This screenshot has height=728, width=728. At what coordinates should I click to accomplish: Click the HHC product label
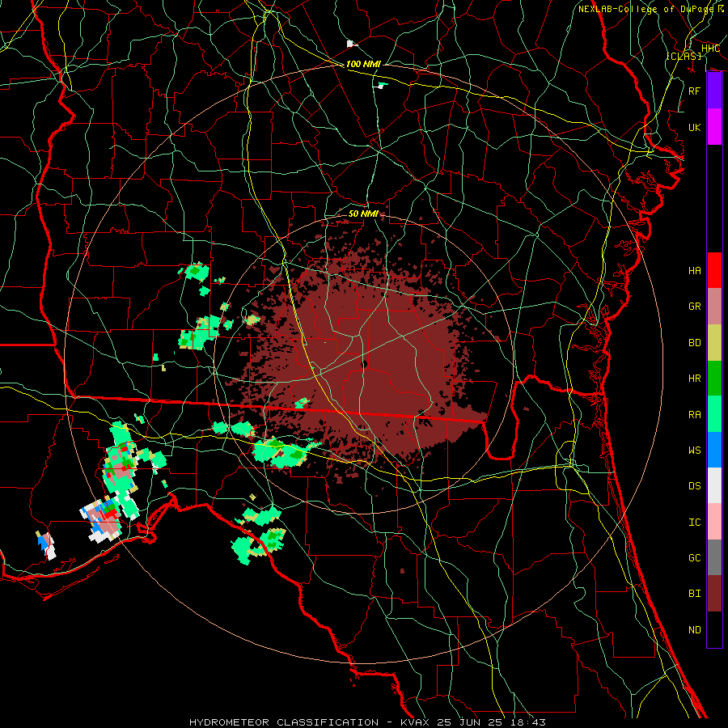click(710, 49)
